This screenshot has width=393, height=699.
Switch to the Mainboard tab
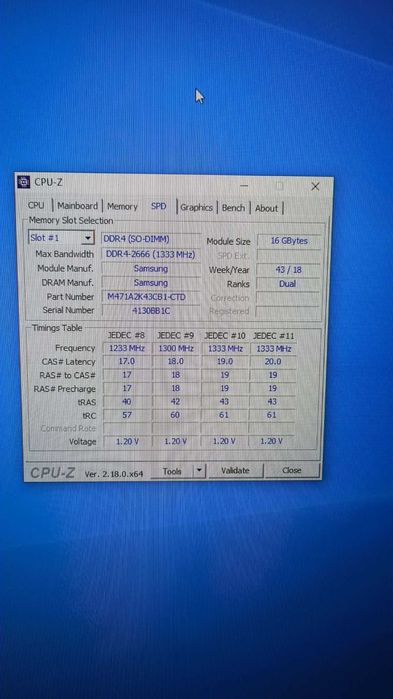click(x=78, y=206)
